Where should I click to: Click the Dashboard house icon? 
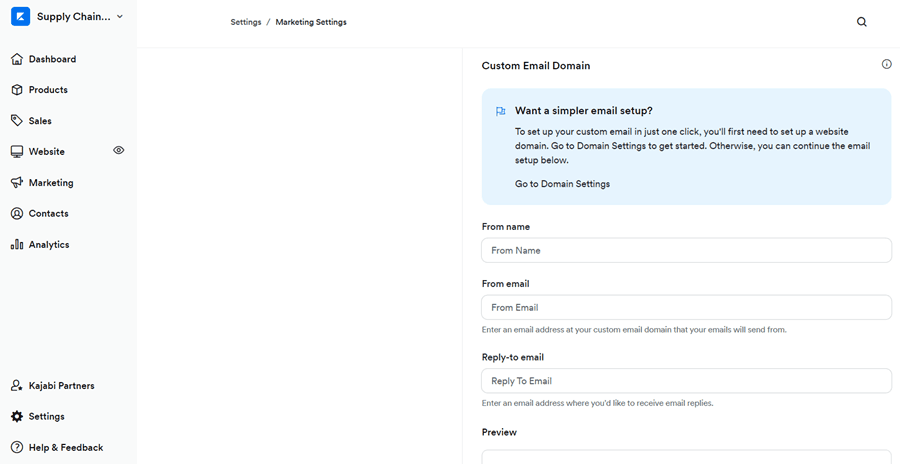click(17, 59)
